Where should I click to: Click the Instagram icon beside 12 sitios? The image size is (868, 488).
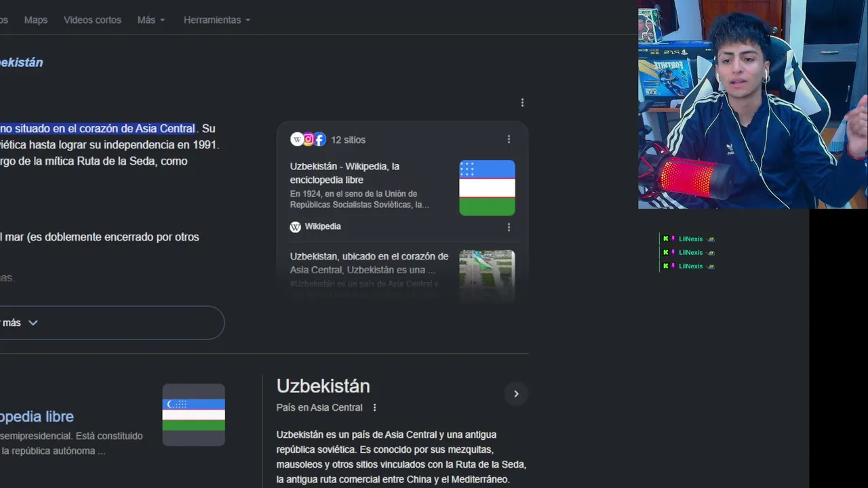(x=308, y=140)
